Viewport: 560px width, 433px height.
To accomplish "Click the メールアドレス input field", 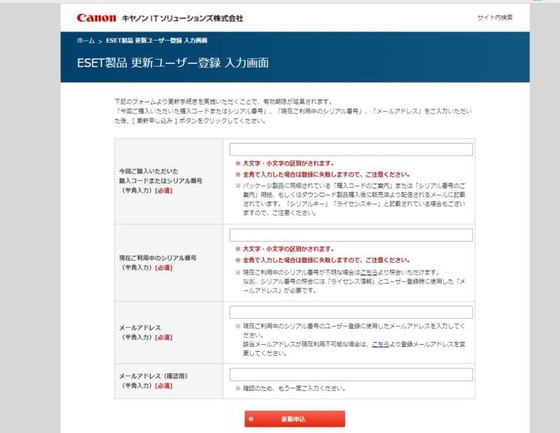I will [351, 312].
